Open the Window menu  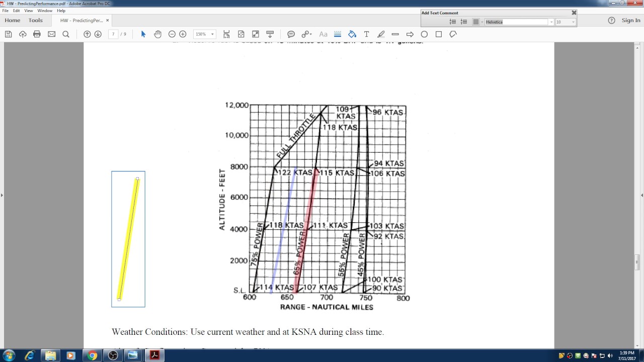point(45,11)
